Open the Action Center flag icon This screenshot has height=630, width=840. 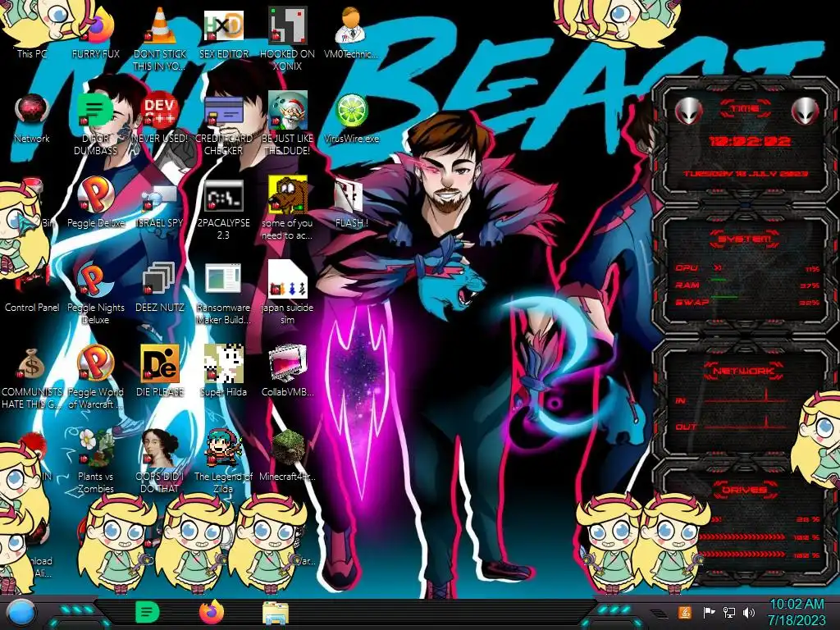(709, 612)
